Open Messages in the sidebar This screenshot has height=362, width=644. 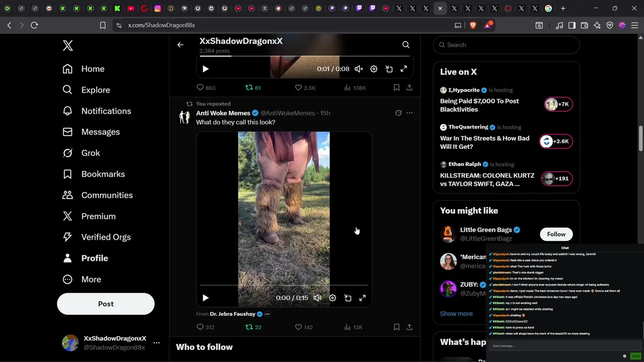(x=91, y=132)
